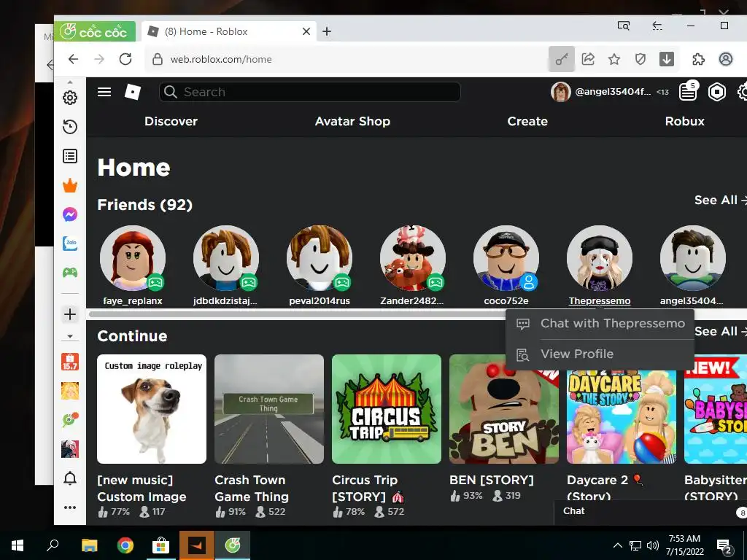Open faye_replanx friend avatar

point(133,258)
